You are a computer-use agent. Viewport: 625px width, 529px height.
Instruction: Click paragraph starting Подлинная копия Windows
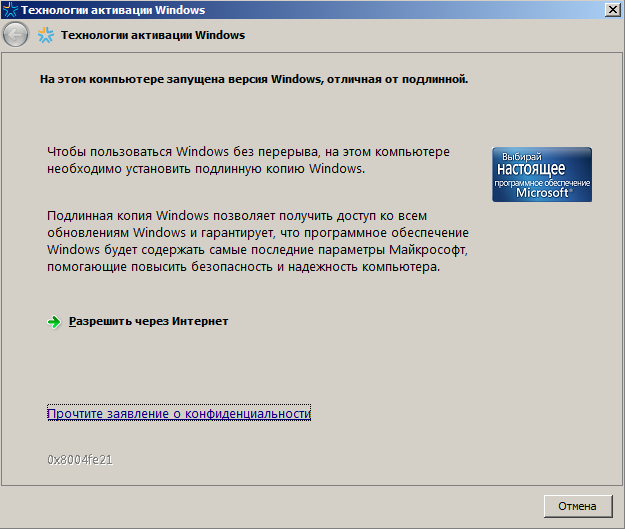coord(258,241)
